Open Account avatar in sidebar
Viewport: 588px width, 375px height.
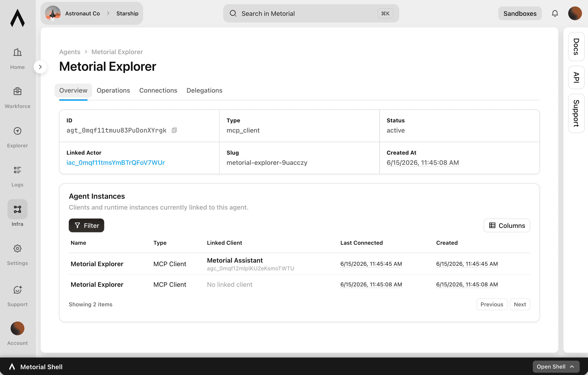17,328
